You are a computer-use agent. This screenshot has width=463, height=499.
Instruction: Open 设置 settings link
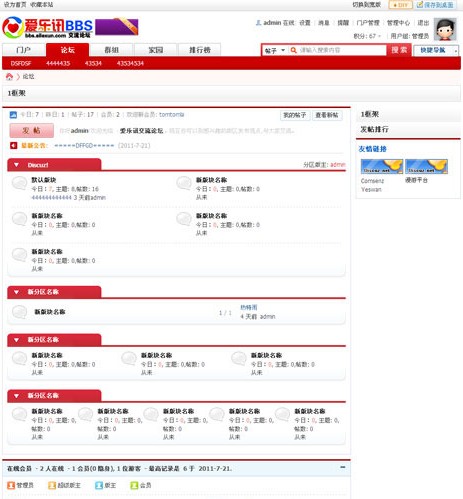[305, 23]
